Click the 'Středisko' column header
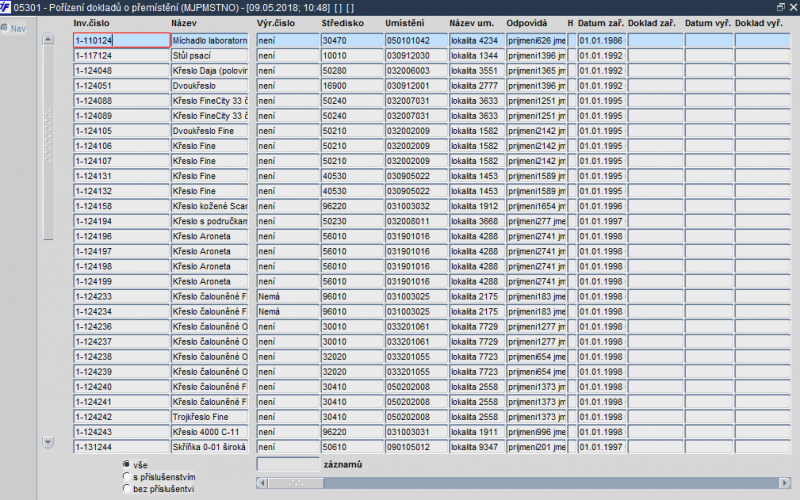800x500 pixels. tap(342, 23)
